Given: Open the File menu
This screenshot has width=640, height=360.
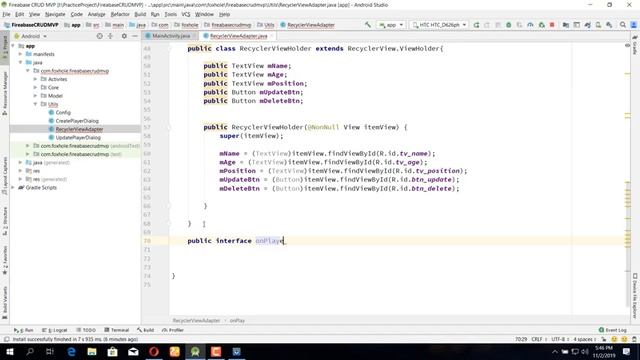Looking at the screenshot, I should (6, 14).
